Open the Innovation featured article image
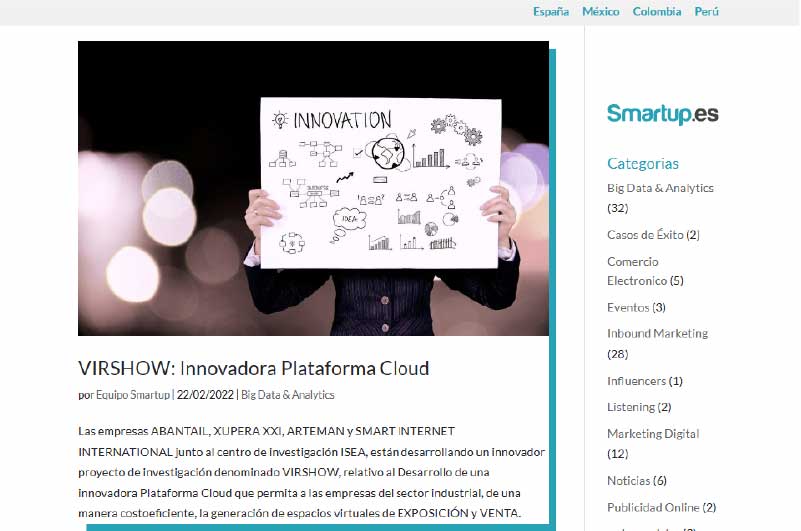This screenshot has height=531, width=801. [x=313, y=188]
